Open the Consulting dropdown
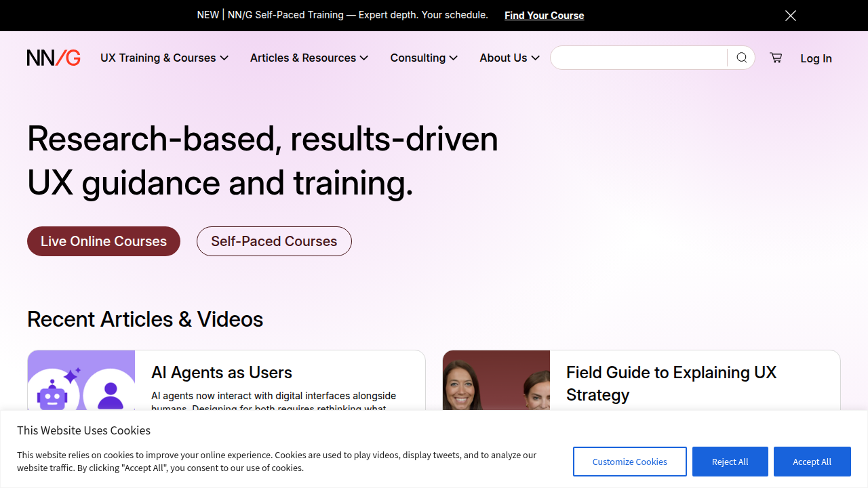 (423, 58)
